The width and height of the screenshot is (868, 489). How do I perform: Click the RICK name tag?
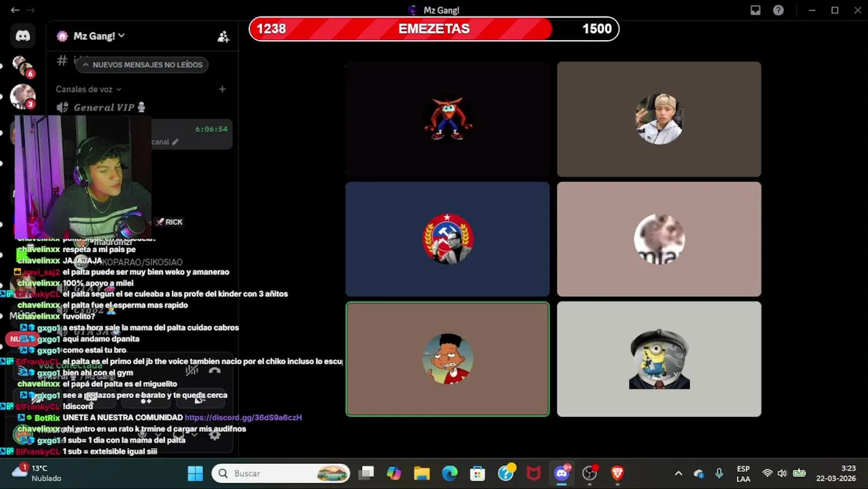click(170, 222)
